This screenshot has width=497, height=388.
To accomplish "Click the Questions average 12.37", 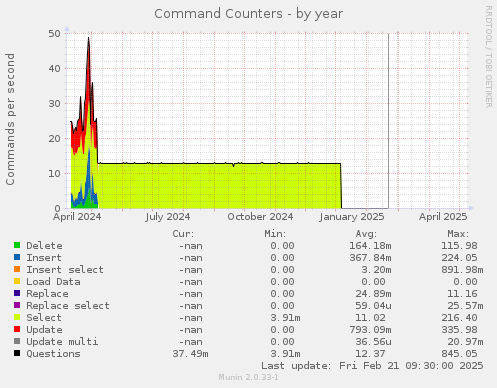I will point(370,354).
